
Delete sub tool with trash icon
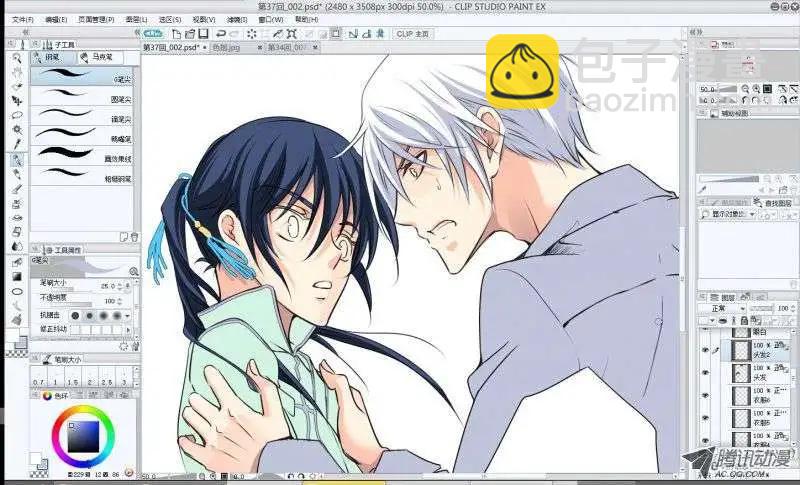134,237
